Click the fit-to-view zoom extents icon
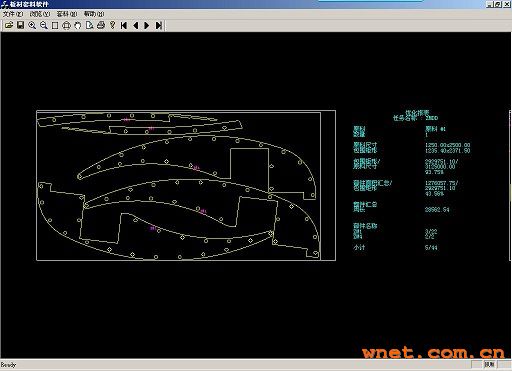The image size is (512, 371). point(66,25)
